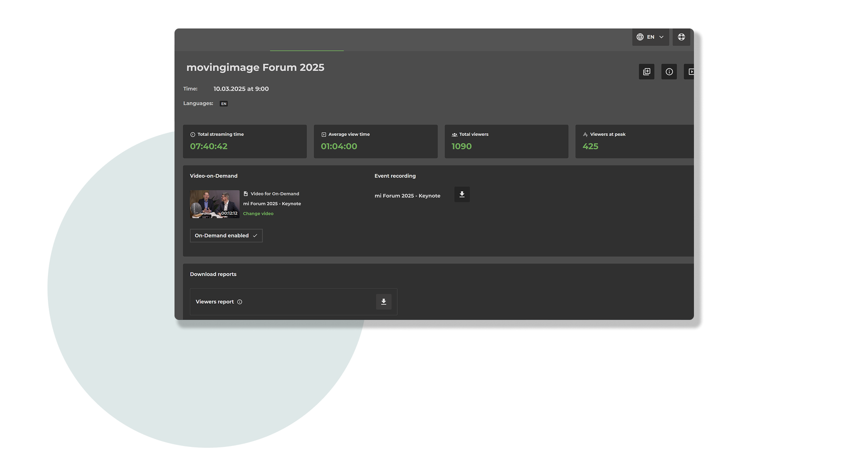Click the viewers at peak value 425
868x455 pixels.
coord(590,146)
